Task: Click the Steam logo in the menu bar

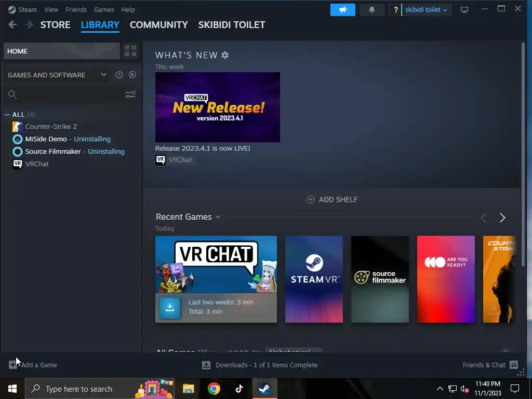Action: click(12, 9)
